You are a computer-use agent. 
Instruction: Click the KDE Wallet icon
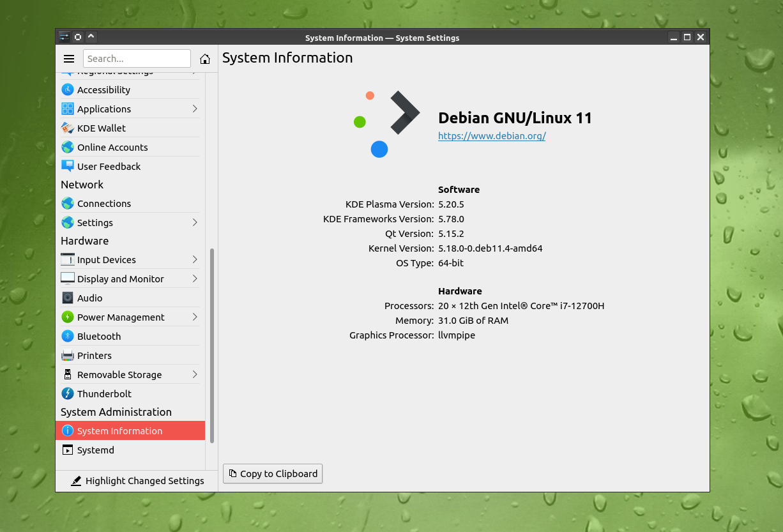[68, 128]
